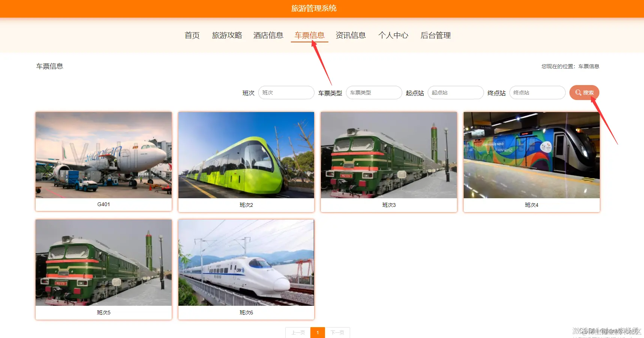Screen dimensions: 644x338
Task: Click the G401 card title
Action: [x=103, y=204]
